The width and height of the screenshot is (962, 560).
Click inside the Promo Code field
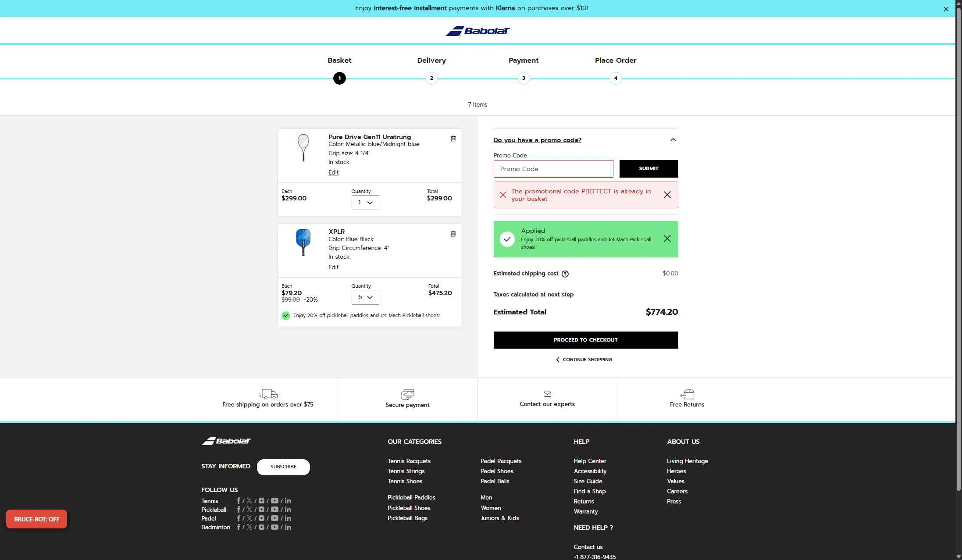[553, 169]
